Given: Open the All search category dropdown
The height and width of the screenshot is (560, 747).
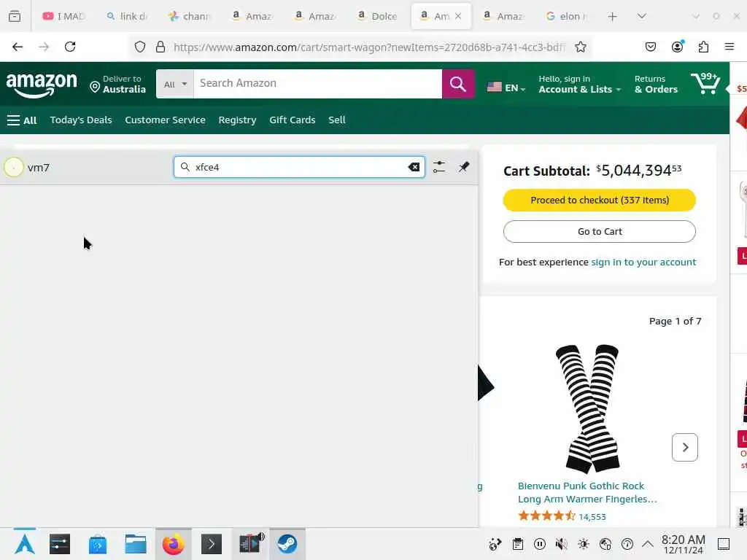Looking at the screenshot, I should pyautogui.click(x=175, y=84).
